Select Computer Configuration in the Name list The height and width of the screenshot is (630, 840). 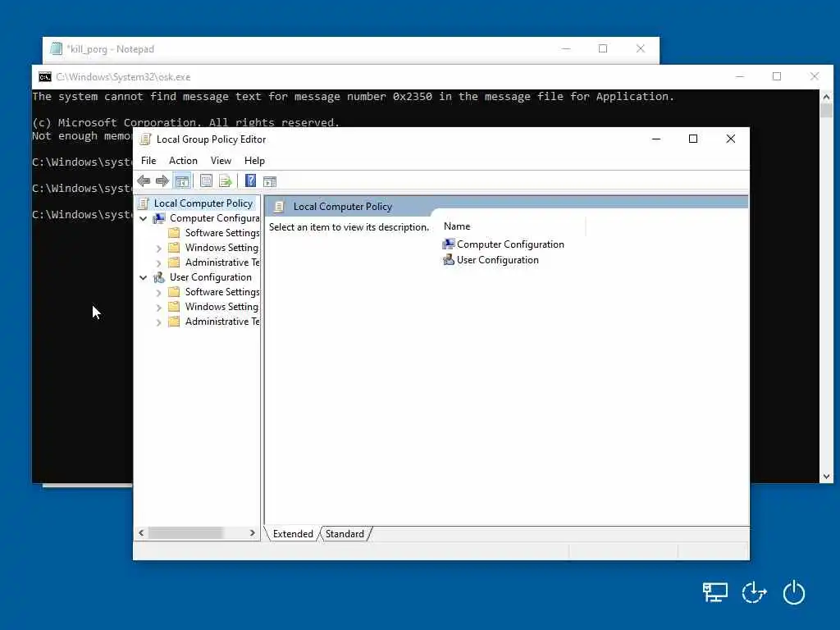point(510,244)
